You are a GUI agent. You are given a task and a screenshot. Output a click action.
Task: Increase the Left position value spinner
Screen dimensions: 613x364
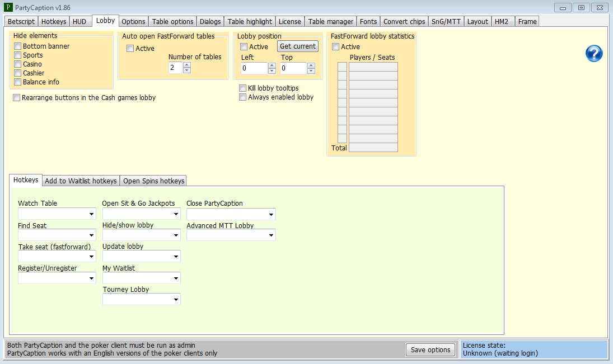pos(272,65)
